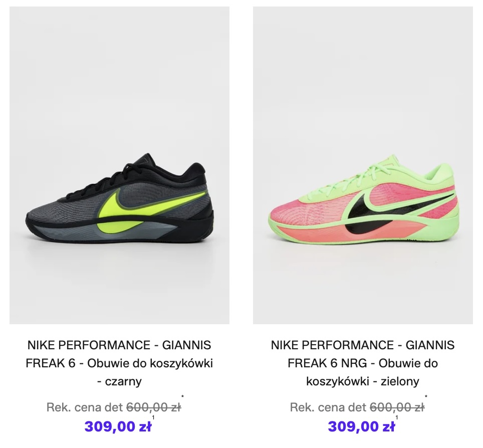Click the asterisk footnote beside black shoe's old price

click(183, 396)
